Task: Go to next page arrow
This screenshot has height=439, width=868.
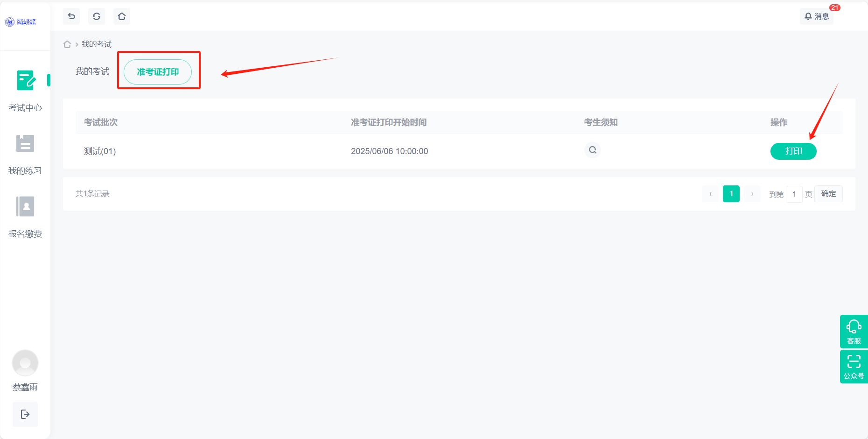Action: point(752,194)
